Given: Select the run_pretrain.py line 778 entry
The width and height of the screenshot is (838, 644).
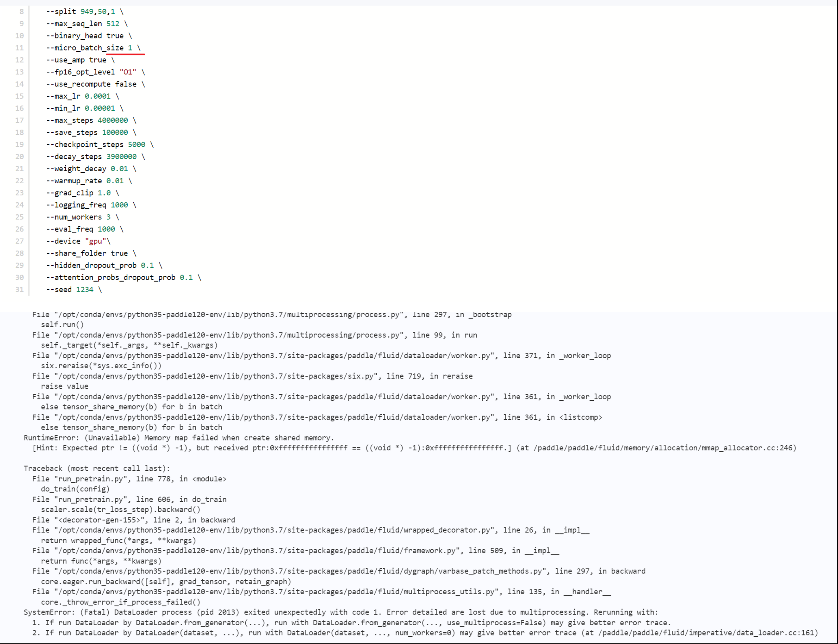Looking at the screenshot, I should click(129, 478).
